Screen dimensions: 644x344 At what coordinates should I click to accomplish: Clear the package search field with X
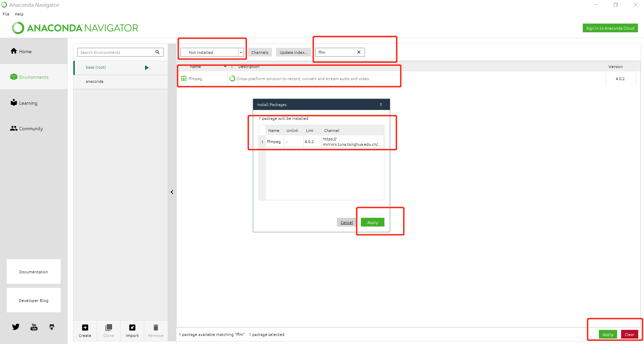(359, 52)
